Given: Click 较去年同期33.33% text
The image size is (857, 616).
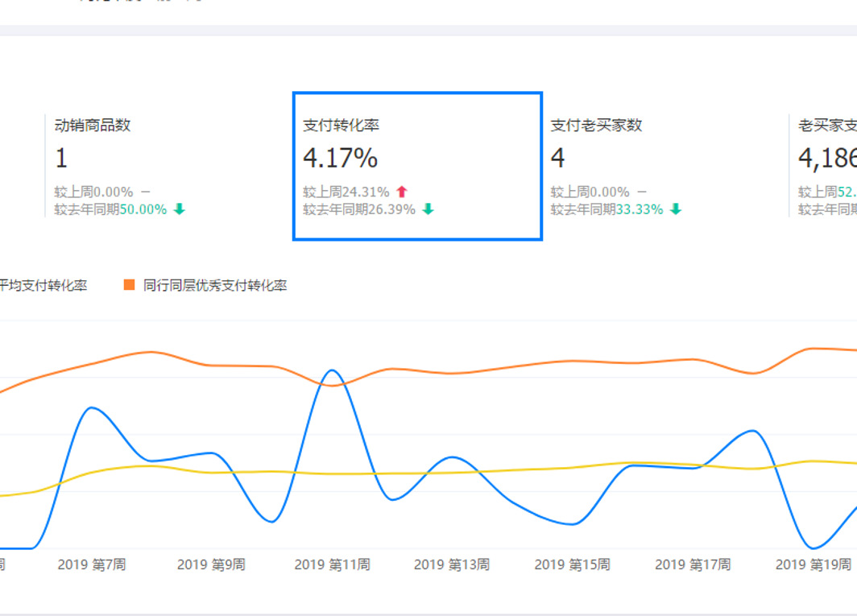Looking at the screenshot, I should click(607, 209).
